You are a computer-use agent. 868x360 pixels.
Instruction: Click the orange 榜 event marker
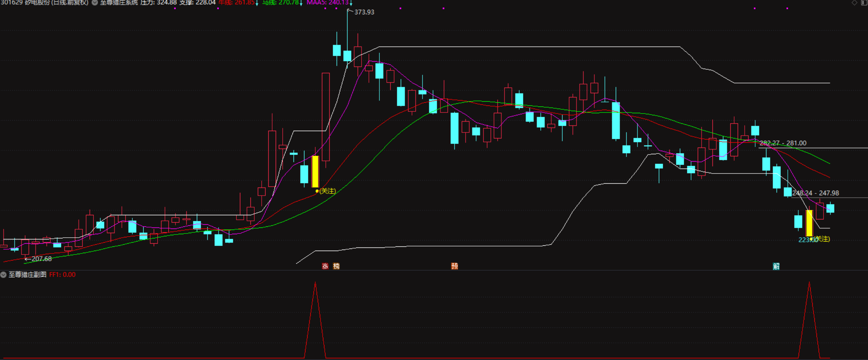tap(336, 266)
